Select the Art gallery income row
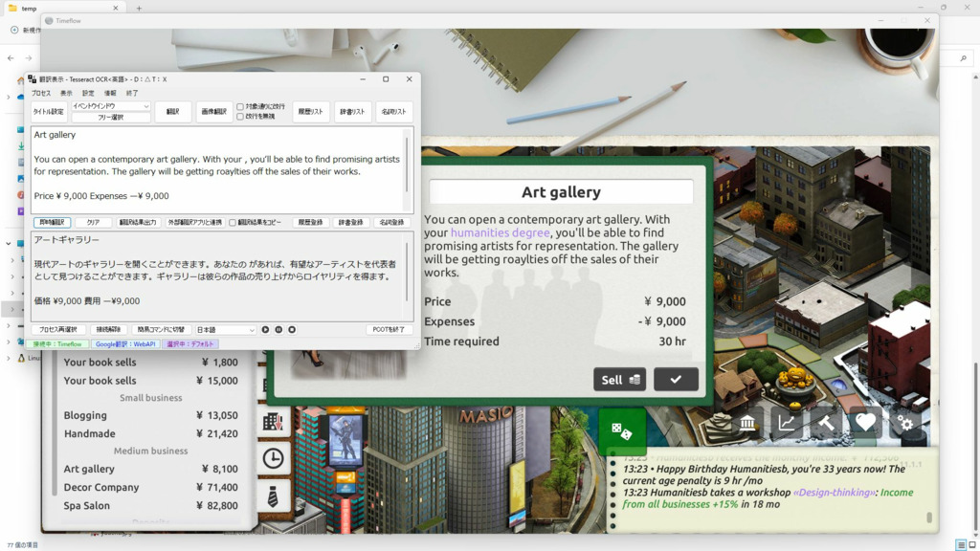The height and width of the screenshot is (551, 980). [x=150, y=469]
